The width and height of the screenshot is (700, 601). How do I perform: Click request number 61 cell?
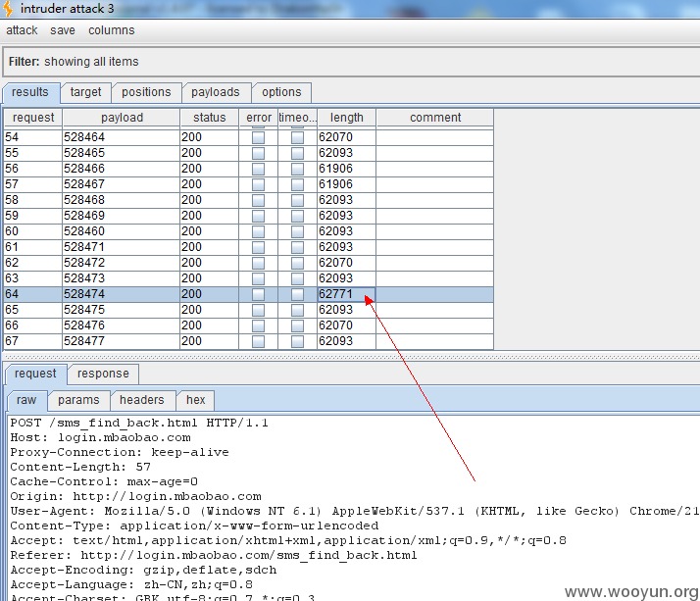pyautogui.click(x=33, y=247)
